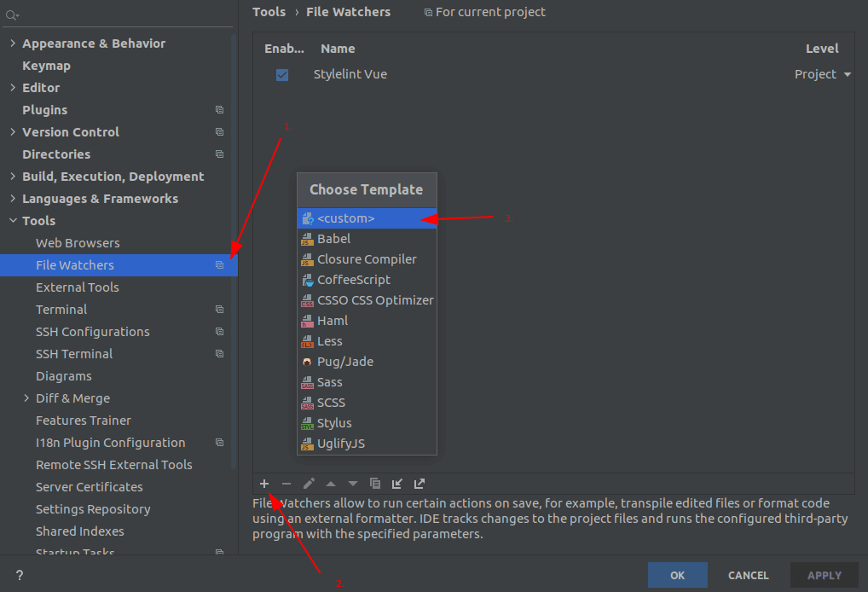Click the move up arrow icon
This screenshot has width=868, height=592.
pyautogui.click(x=331, y=484)
